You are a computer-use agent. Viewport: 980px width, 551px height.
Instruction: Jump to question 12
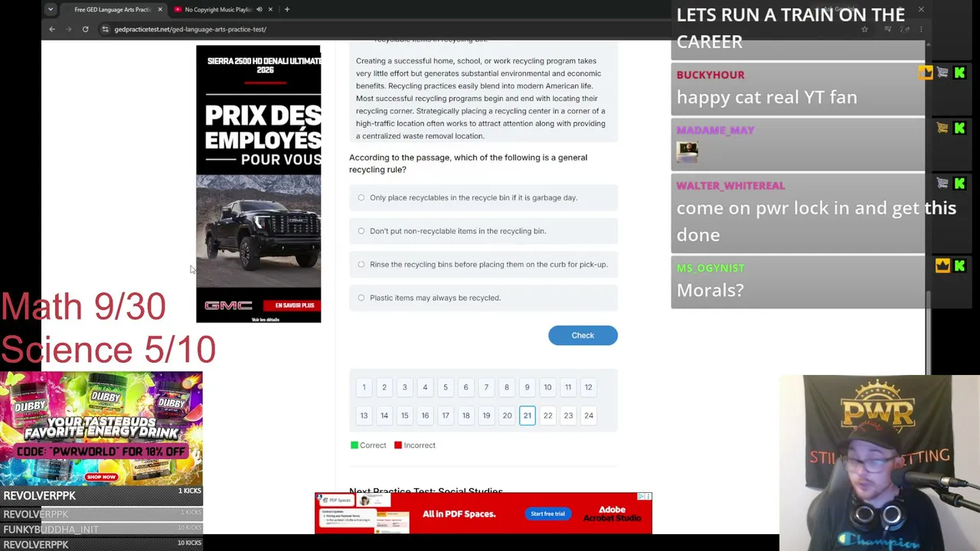[588, 387]
